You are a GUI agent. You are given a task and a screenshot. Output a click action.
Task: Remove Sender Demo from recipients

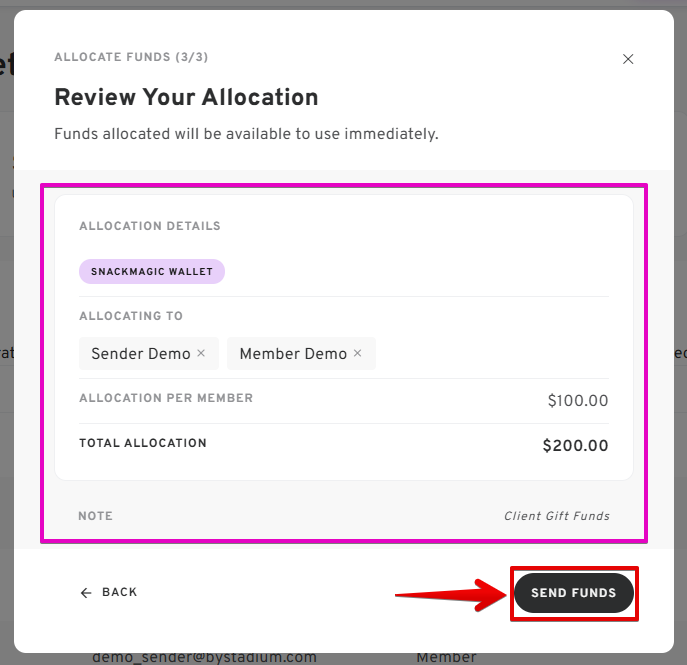(201, 353)
